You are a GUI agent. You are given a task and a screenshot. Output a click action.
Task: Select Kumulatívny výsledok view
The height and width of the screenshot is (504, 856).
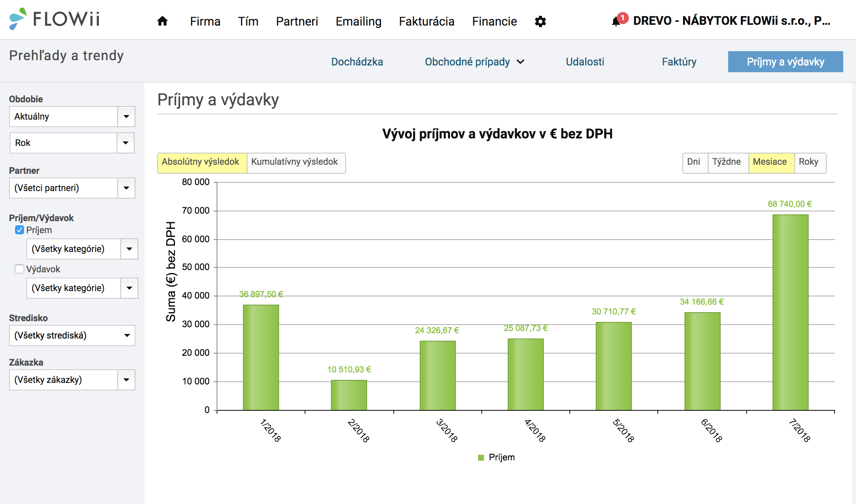[x=296, y=163]
